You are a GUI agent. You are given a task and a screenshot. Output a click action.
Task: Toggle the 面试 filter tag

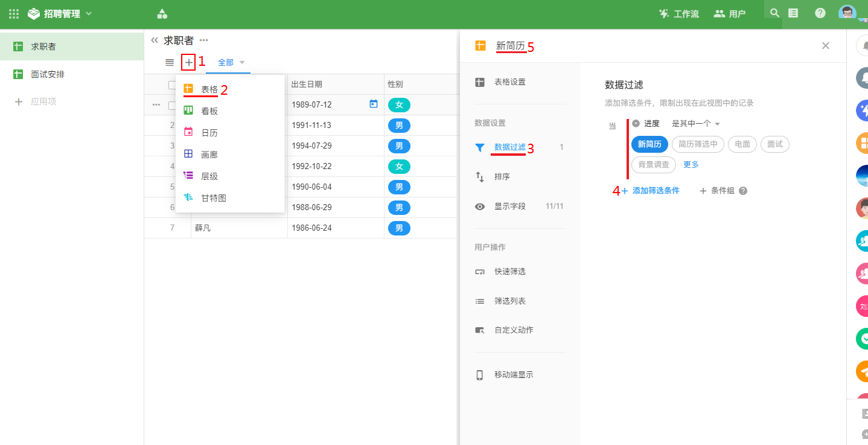pos(774,144)
